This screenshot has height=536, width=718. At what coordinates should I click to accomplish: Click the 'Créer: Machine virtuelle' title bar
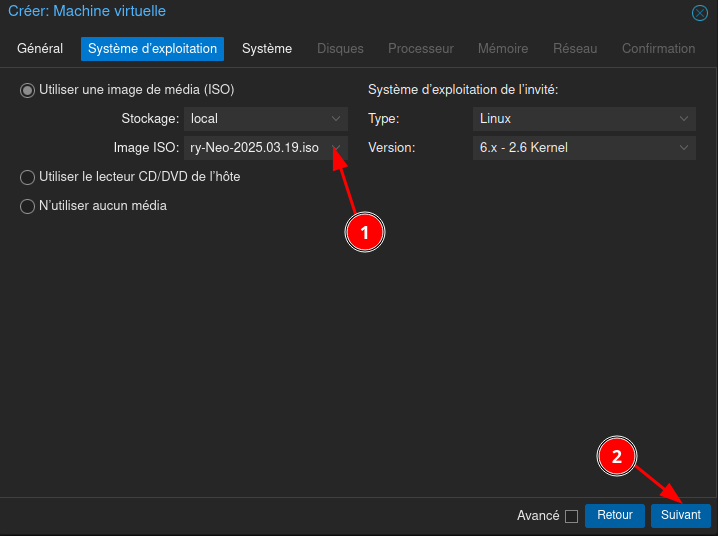[300, 12]
